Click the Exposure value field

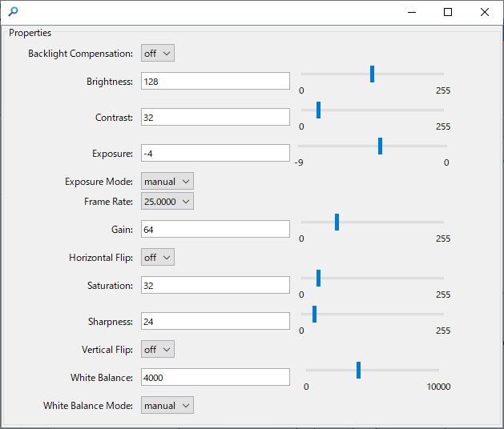tap(216, 153)
